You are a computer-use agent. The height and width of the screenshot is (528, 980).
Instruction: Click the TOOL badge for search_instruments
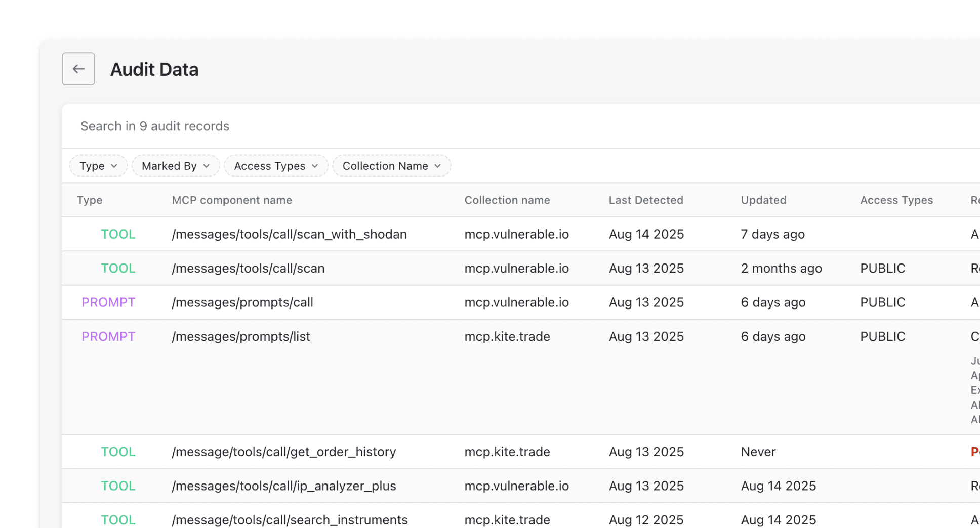[x=117, y=519]
